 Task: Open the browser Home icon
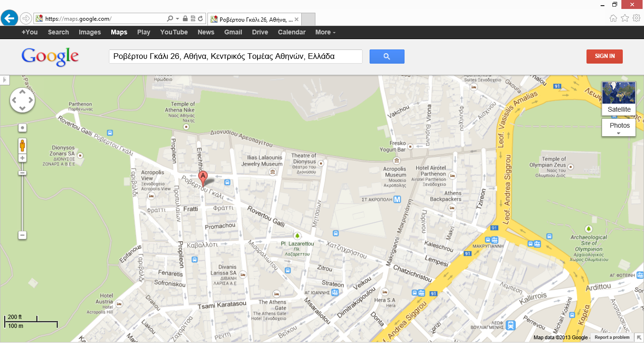pyautogui.click(x=613, y=18)
